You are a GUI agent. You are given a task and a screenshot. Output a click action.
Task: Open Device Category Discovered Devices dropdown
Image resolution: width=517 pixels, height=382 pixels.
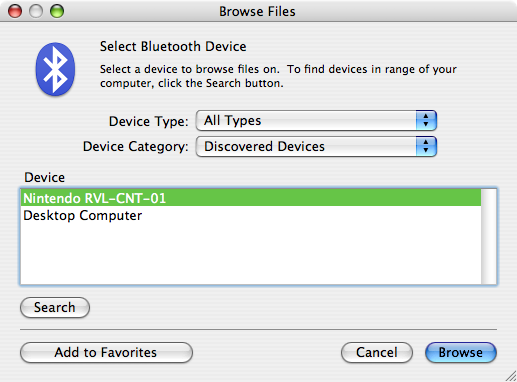[x=316, y=146]
